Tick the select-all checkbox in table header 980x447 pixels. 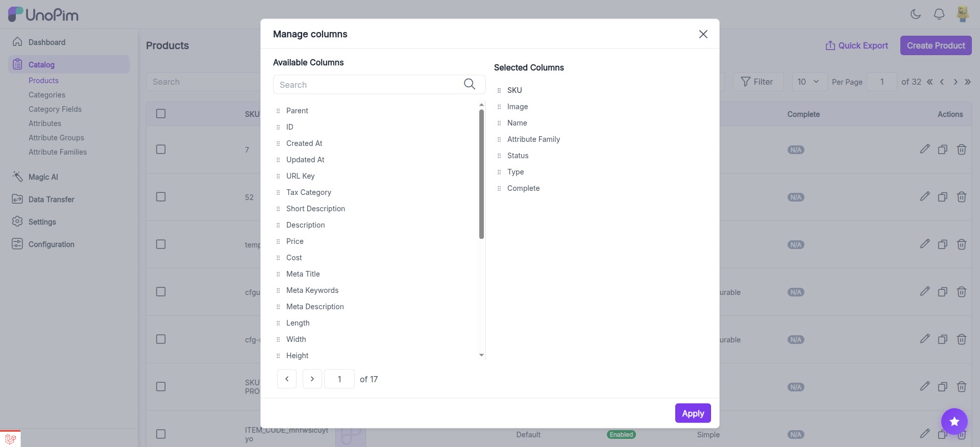point(161,114)
